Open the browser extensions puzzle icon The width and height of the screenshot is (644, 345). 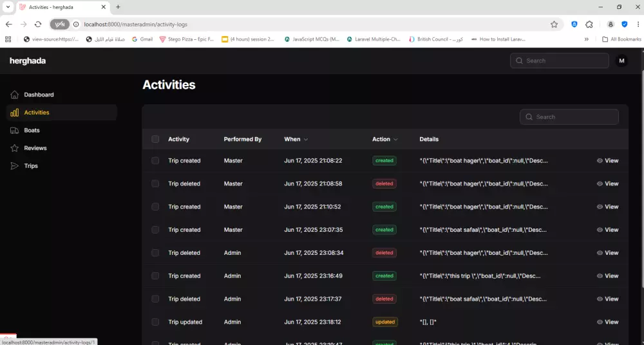point(589,24)
